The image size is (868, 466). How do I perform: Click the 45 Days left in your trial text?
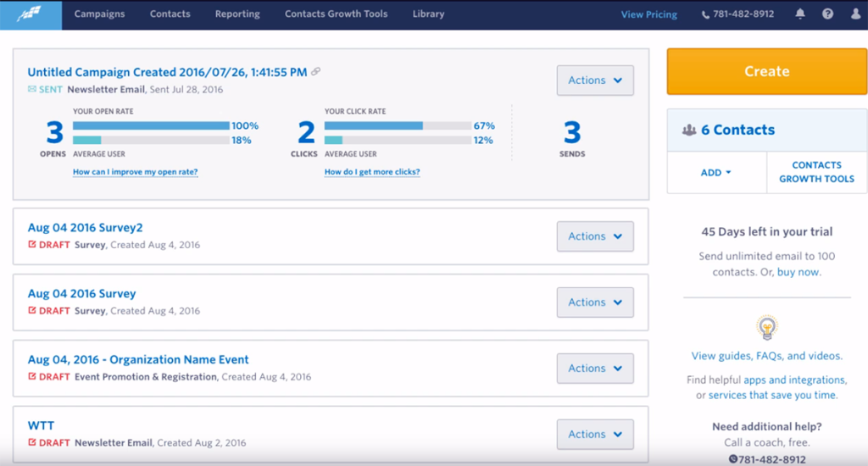(x=766, y=232)
